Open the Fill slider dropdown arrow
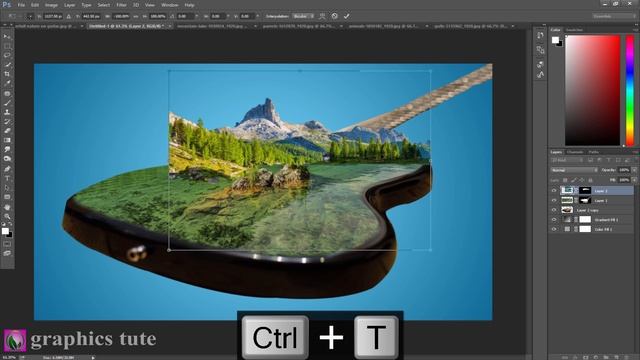Viewport: 640px width, 360px height. 634,180
